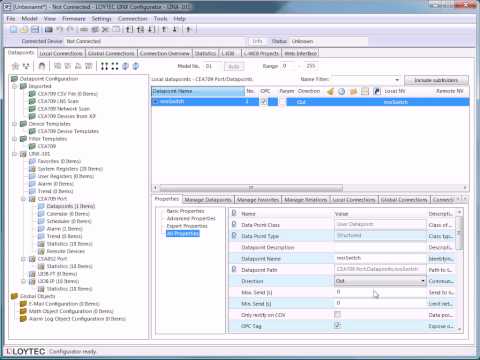Open the Manage Favorites lower tab
The width and height of the screenshot is (480, 360).
(x=258, y=200)
